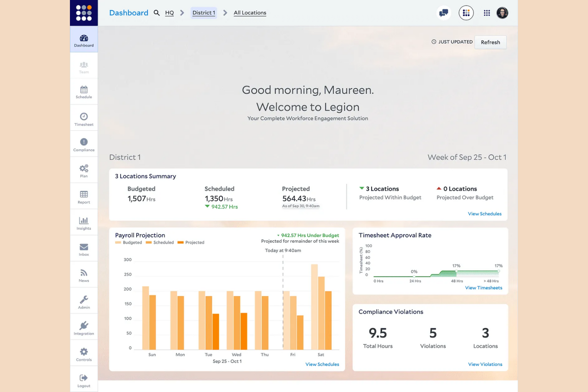Click the "3" locations violations figure

pos(485,333)
